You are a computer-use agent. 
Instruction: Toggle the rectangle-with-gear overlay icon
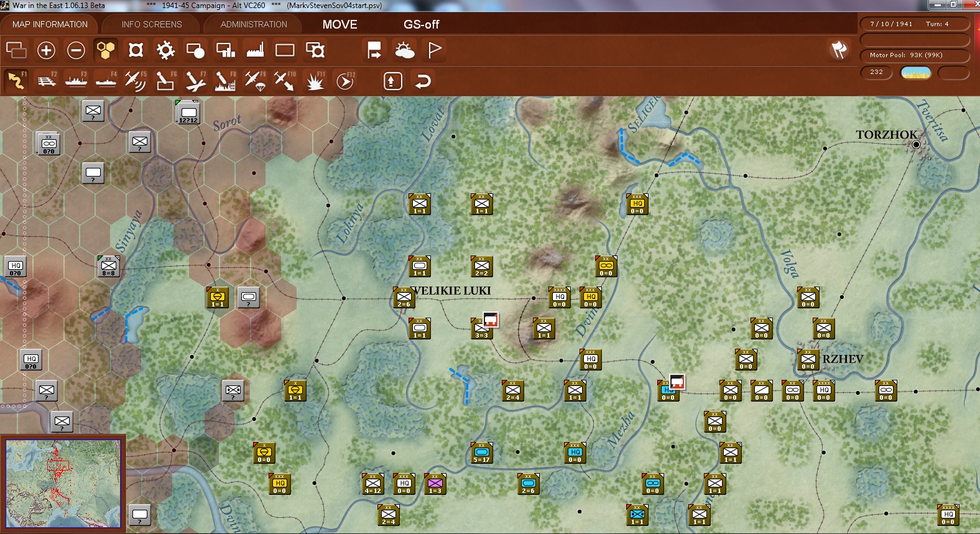click(x=315, y=50)
